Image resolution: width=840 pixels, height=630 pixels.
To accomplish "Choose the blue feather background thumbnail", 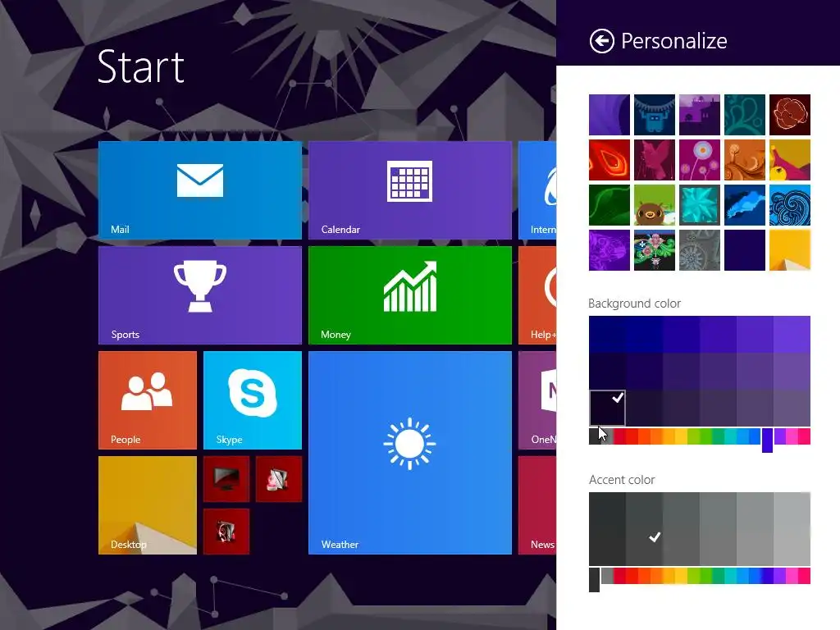I will (745, 205).
